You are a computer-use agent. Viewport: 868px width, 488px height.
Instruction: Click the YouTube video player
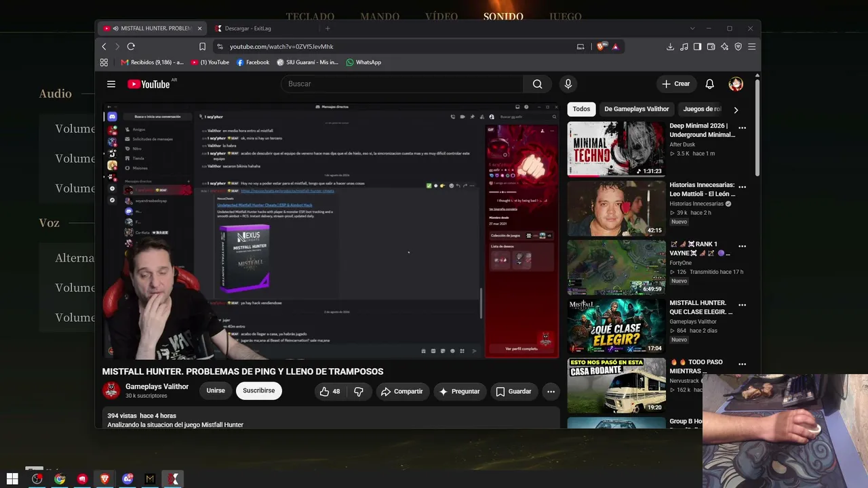pyautogui.click(x=331, y=230)
